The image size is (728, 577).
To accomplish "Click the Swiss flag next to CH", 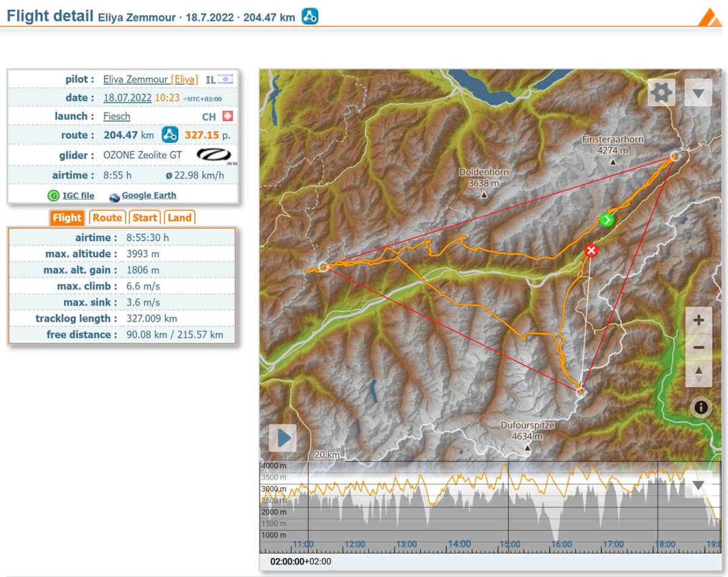I will (228, 116).
